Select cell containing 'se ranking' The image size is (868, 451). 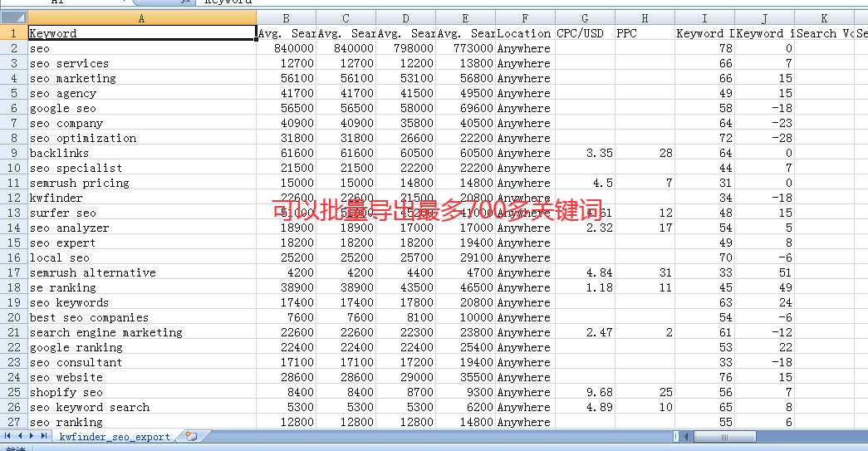tap(142, 287)
